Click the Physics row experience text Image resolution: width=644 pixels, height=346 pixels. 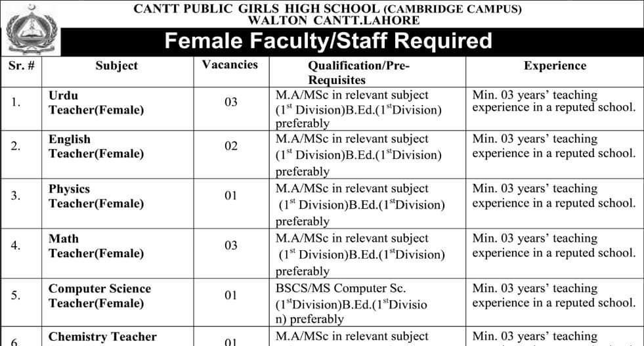[553, 196]
